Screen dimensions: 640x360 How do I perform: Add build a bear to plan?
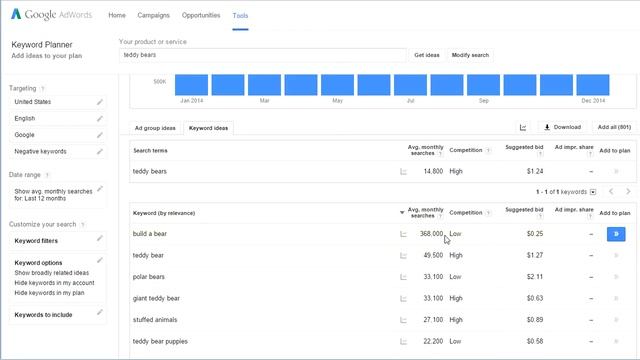(616, 234)
